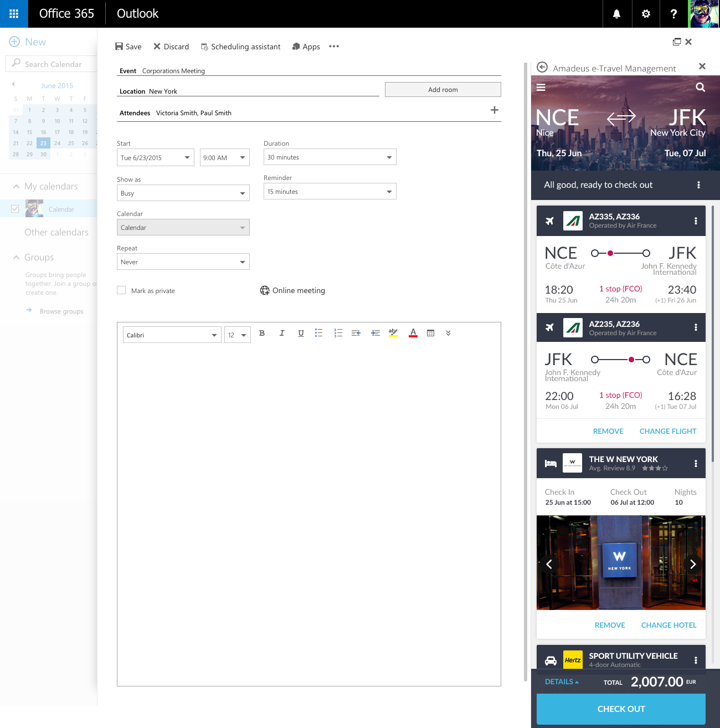Remove the flight booking

click(608, 431)
